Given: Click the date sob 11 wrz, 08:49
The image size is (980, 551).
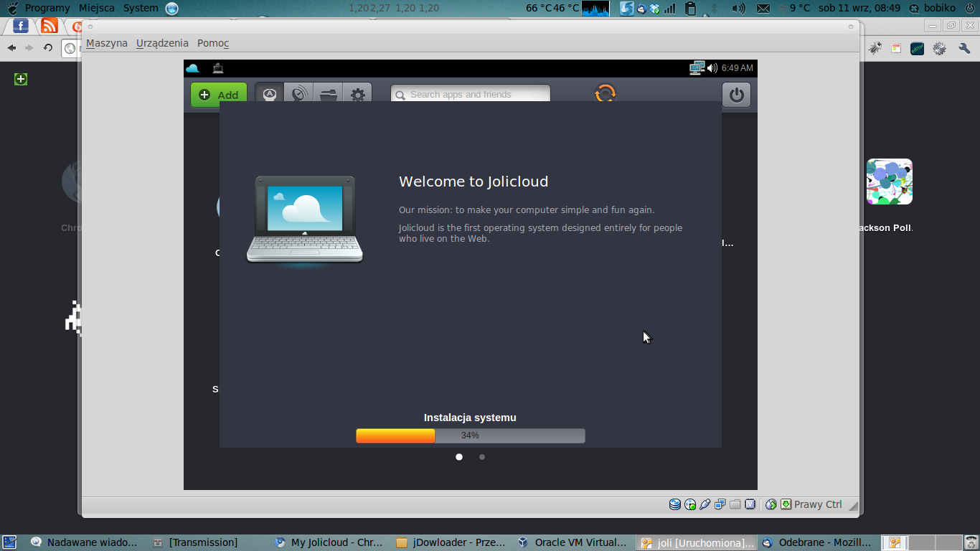Looking at the screenshot, I should [x=859, y=8].
